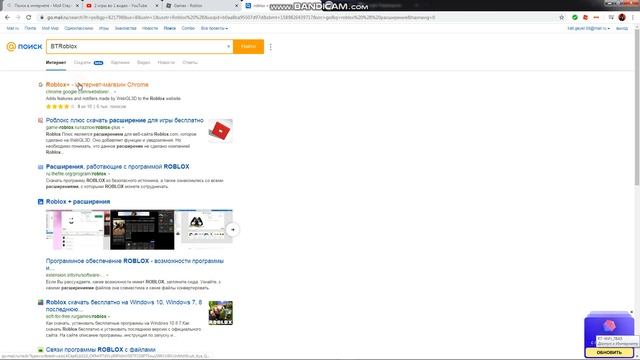Viewport: 640px width, 360px height.
Task: Click the Chrome profile avatar
Action: click(622, 18)
